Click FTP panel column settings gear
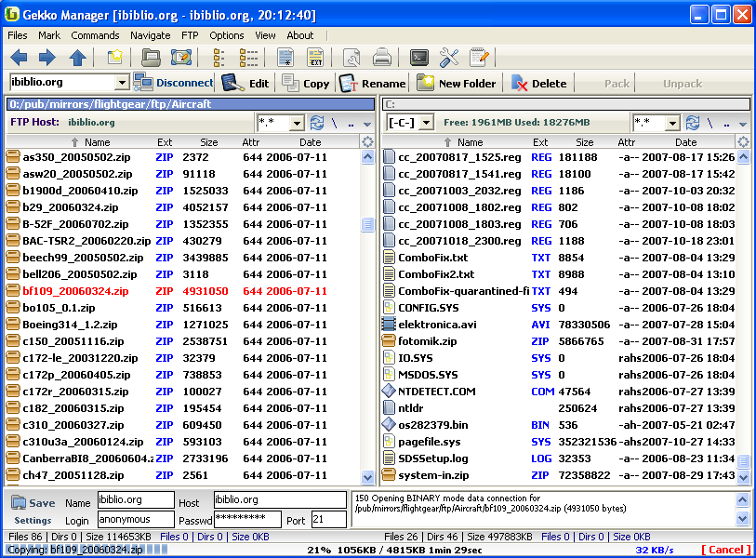 pyautogui.click(x=367, y=142)
